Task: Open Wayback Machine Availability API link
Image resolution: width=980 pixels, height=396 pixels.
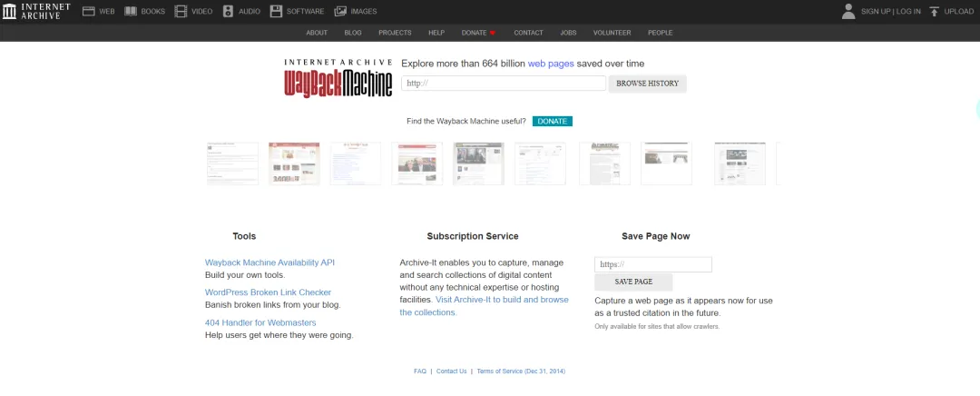Action: tap(270, 262)
